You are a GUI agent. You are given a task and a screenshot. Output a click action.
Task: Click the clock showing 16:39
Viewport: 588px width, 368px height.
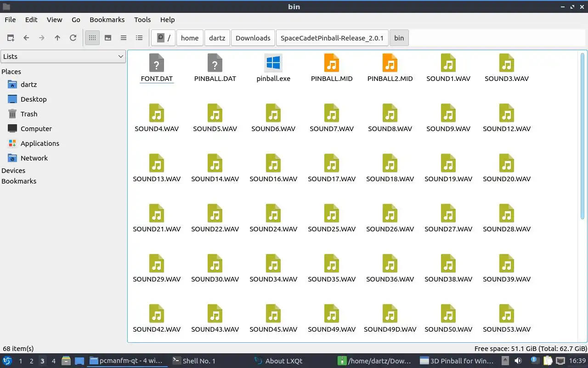[577, 361]
